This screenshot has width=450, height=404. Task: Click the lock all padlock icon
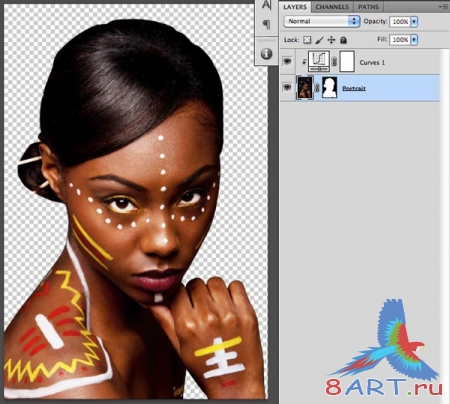pos(343,40)
